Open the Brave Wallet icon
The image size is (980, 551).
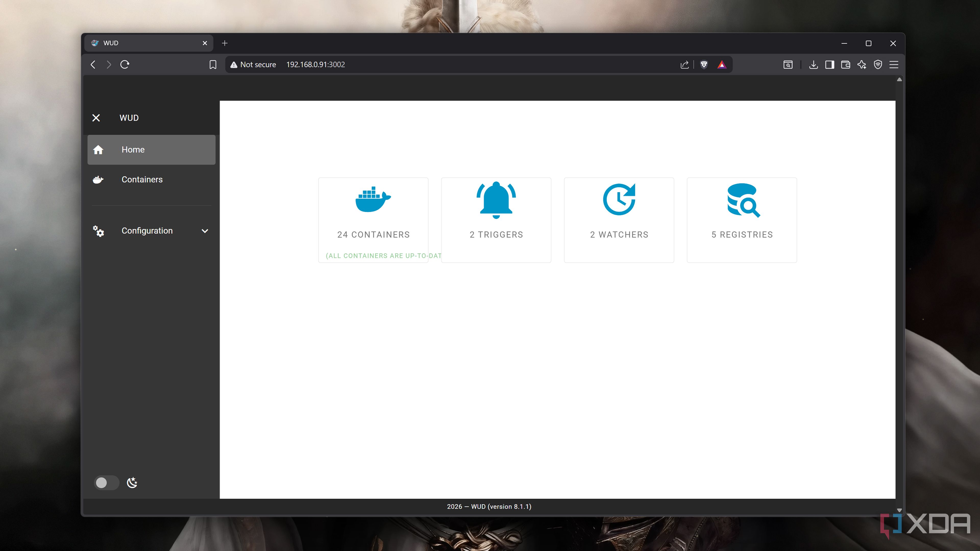[x=845, y=65]
